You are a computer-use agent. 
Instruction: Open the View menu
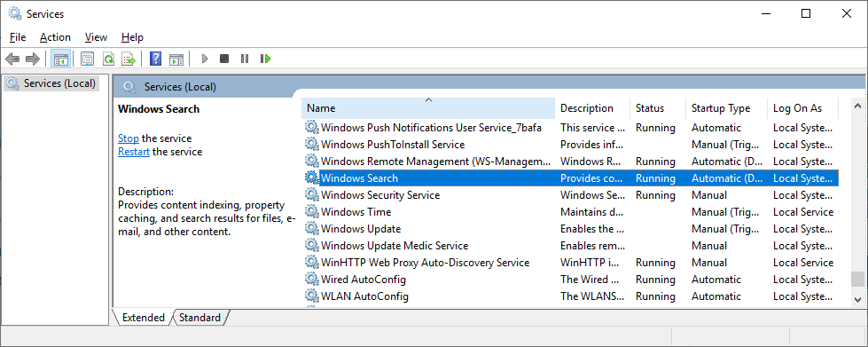[x=96, y=37]
